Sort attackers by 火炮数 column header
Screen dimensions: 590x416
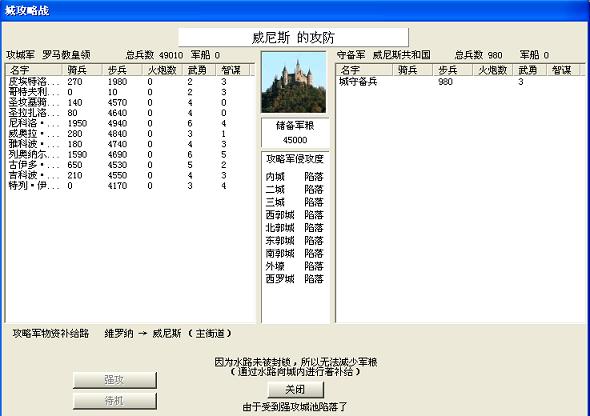162,70
